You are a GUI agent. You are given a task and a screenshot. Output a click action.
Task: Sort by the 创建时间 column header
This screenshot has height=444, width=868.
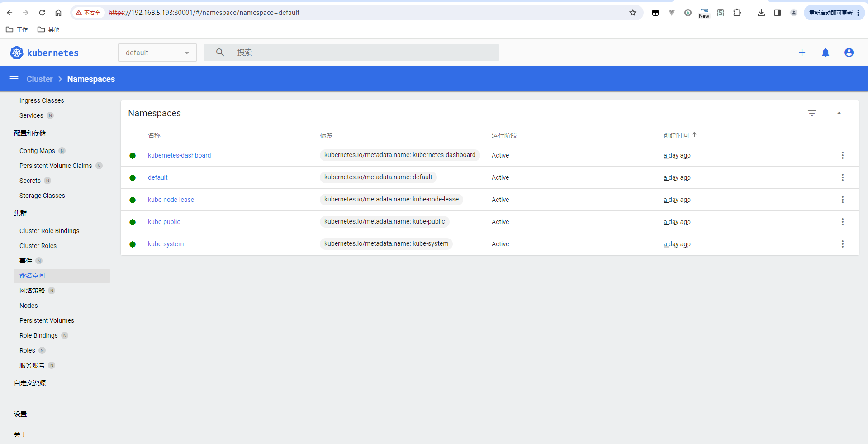(x=676, y=135)
